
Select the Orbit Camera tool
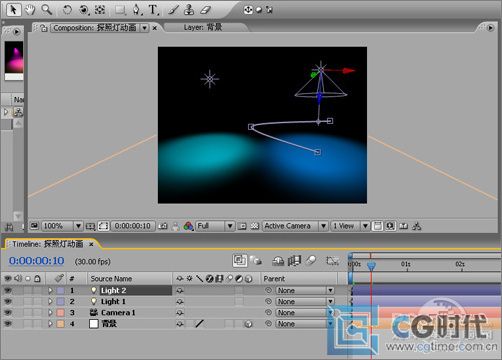point(84,10)
